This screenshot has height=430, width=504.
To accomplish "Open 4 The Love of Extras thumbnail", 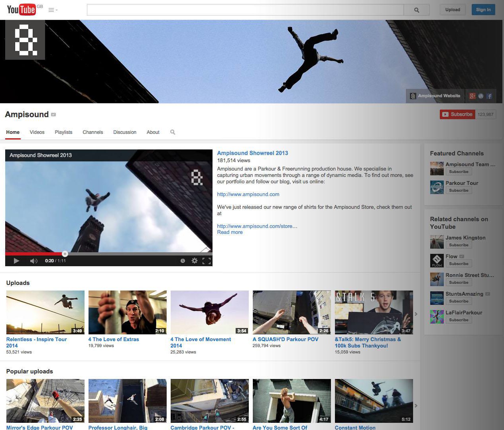I will click(x=128, y=312).
